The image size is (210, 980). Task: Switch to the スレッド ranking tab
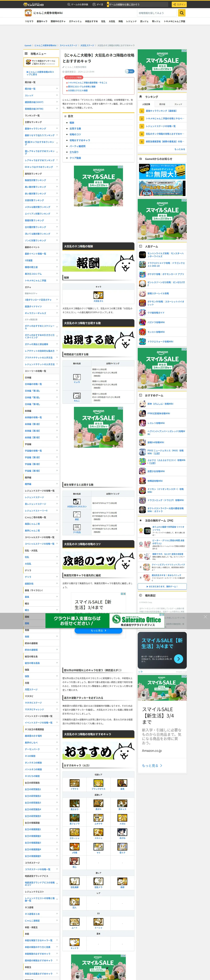click(x=178, y=104)
